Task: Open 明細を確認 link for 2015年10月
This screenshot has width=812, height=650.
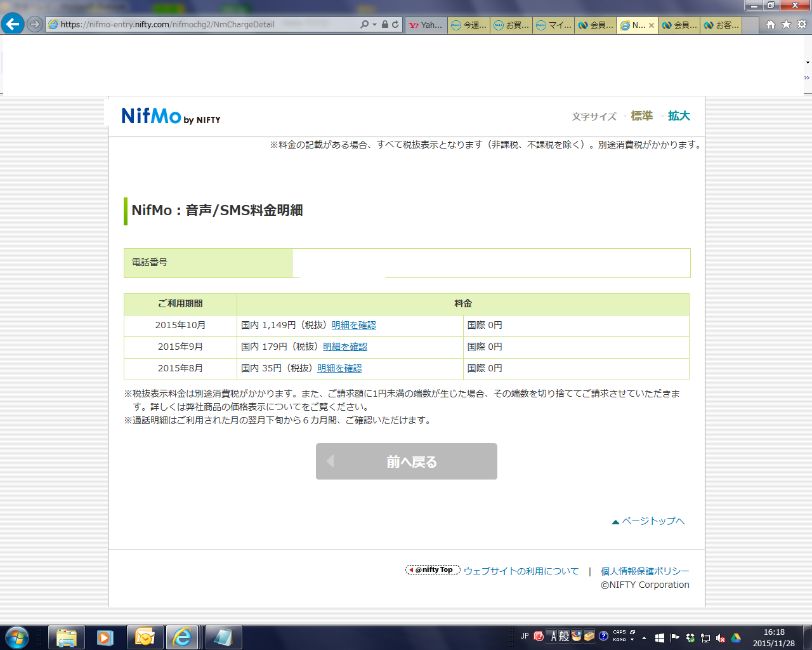Action: (x=354, y=325)
